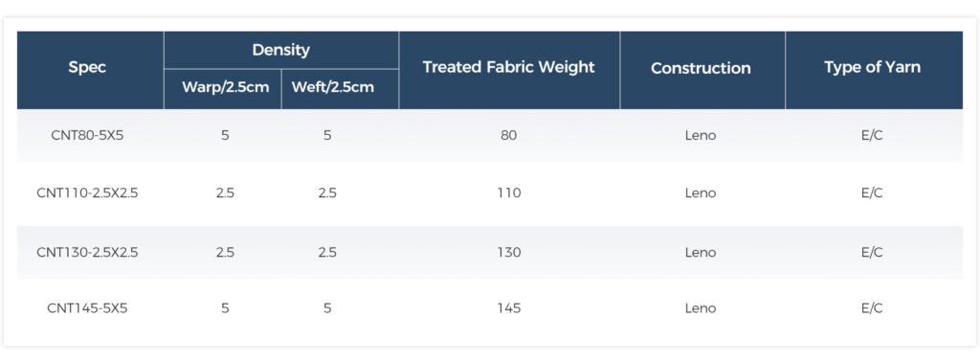
Task: Click weft value 5 in CNT145-5X5 row
Action: point(327,308)
